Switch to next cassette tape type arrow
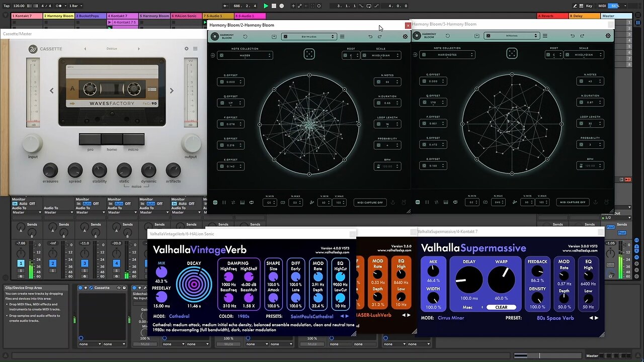The image size is (644, 362). pos(172,91)
